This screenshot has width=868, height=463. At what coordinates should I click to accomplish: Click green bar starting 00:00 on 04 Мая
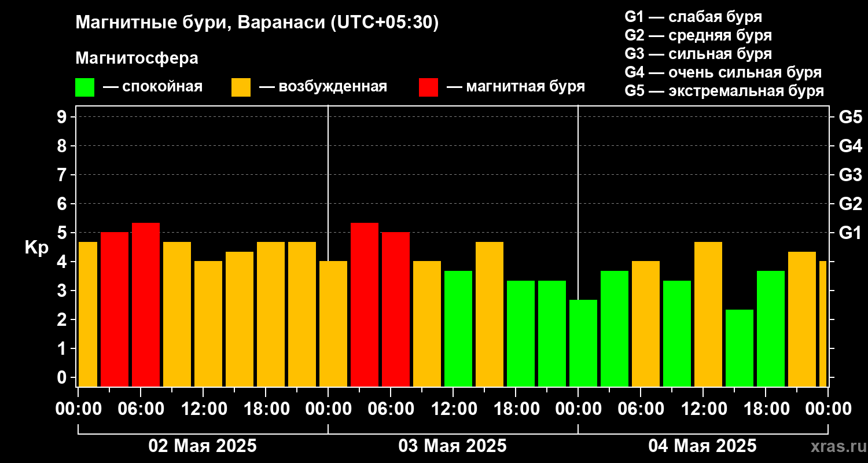tap(583, 343)
